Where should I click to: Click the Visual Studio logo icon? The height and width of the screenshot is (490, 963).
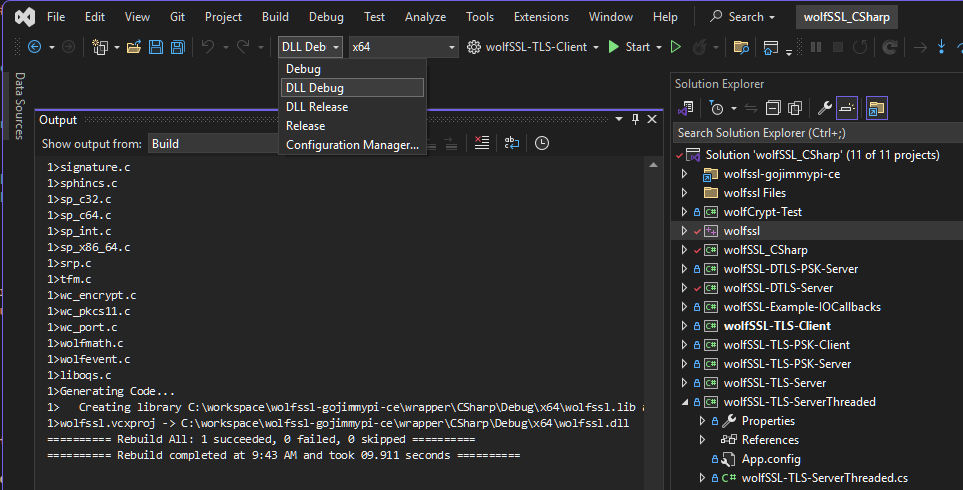click(x=25, y=17)
